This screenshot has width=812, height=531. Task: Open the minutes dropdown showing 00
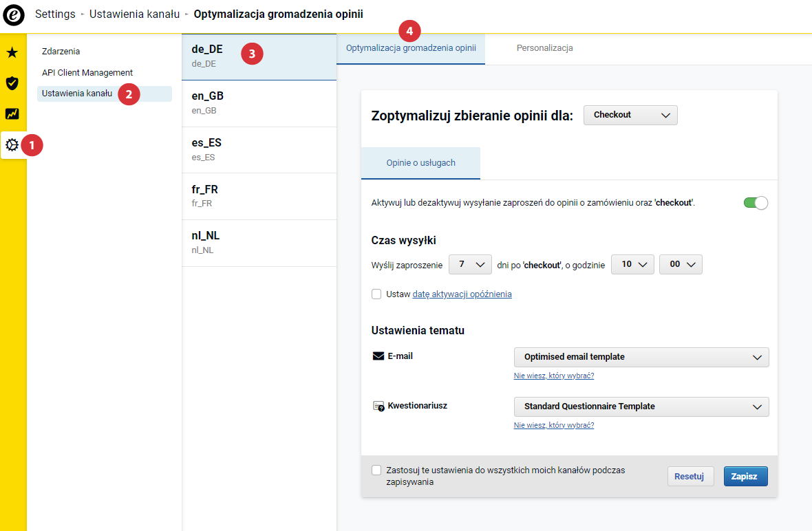coord(681,264)
